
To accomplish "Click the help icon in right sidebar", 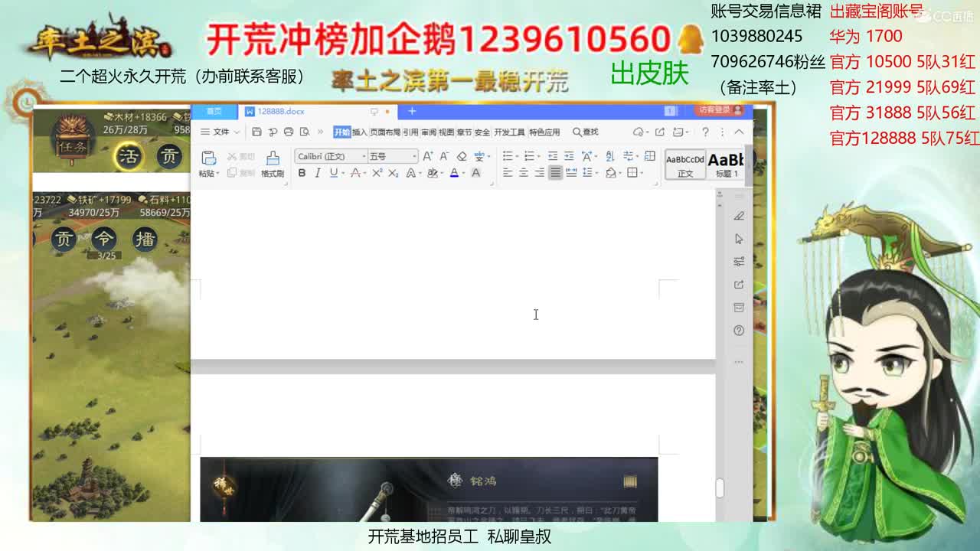I will coord(739,331).
